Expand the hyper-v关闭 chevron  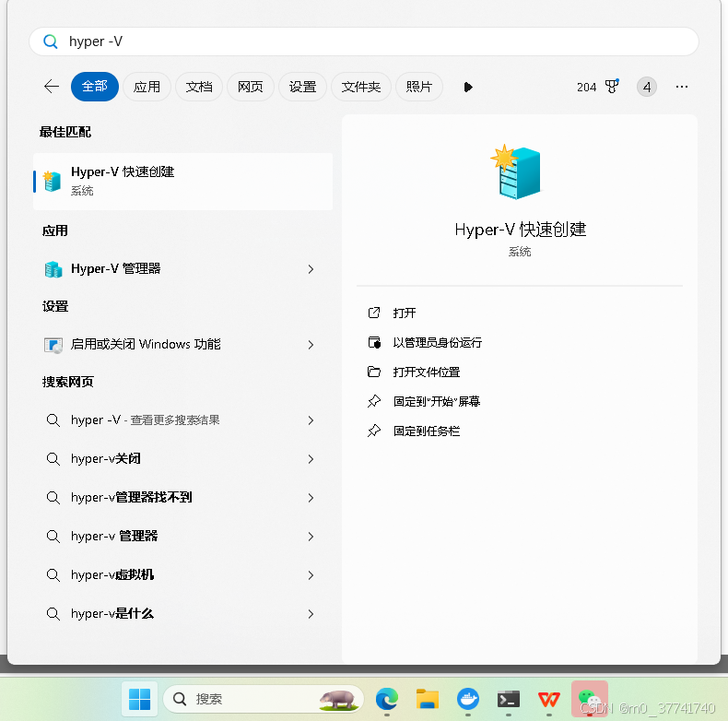[x=311, y=459]
